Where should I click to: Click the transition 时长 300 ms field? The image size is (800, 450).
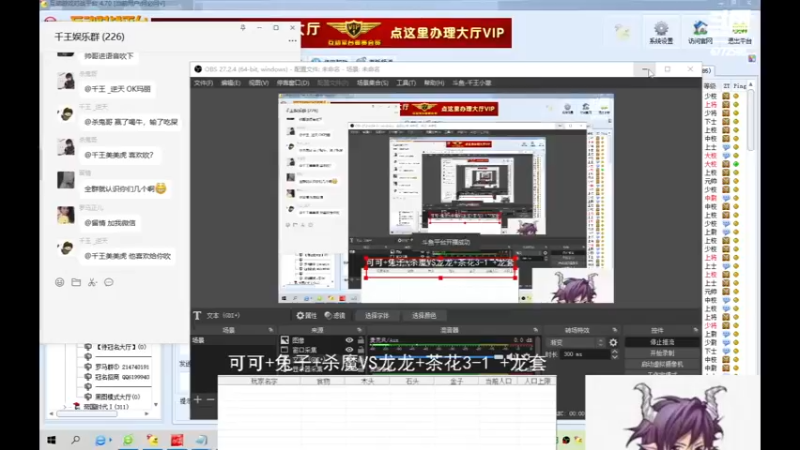pos(585,354)
